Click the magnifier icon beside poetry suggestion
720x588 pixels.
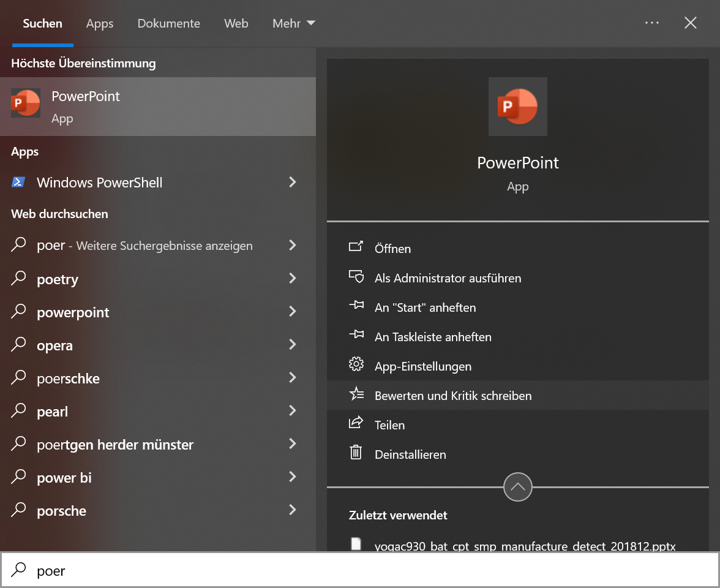point(18,278)
